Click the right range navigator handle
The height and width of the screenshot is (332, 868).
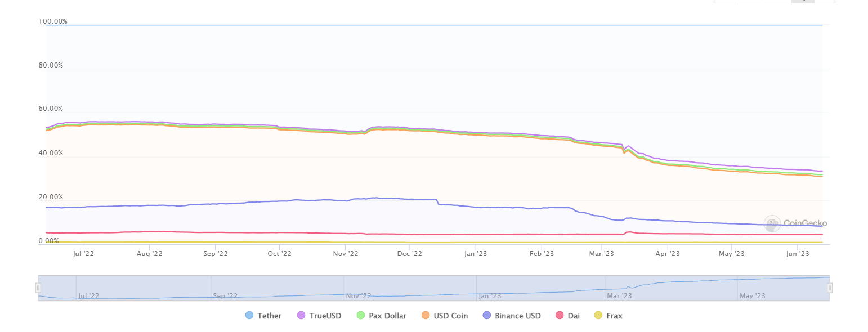pyautogui.click(x=829, y=288)
